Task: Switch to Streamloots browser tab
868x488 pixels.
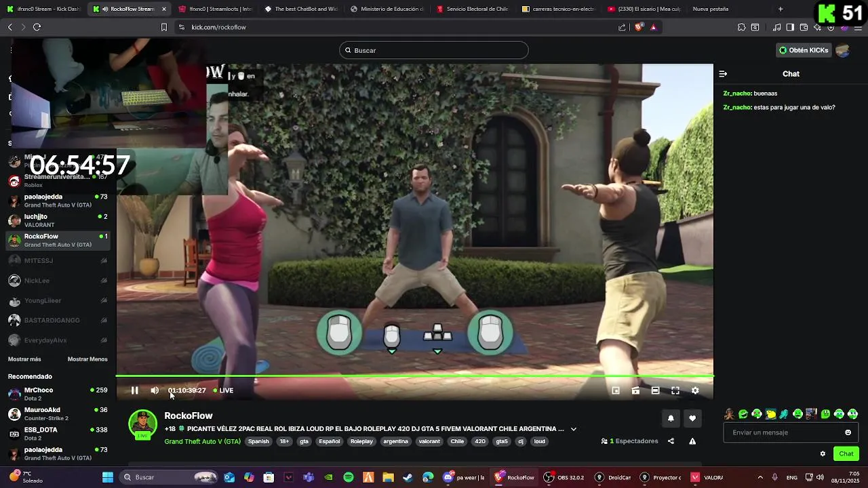Action: [215, 9]
